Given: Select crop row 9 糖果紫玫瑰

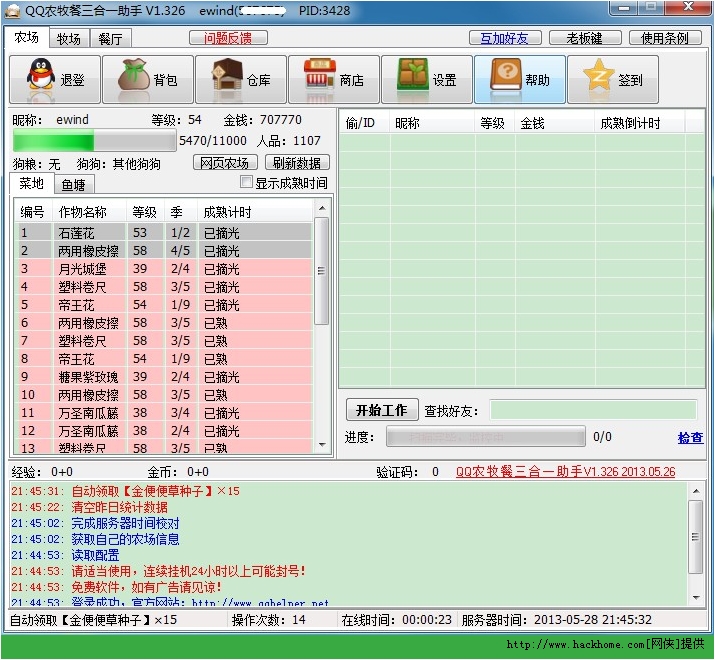Looking at the screenshot, I should (163, 377).
